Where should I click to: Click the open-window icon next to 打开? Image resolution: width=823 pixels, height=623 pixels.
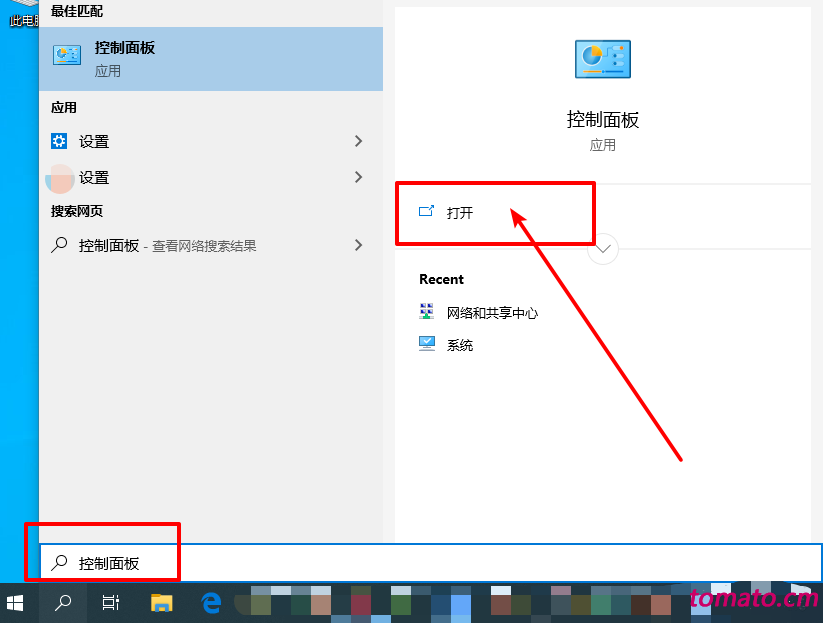426,211
